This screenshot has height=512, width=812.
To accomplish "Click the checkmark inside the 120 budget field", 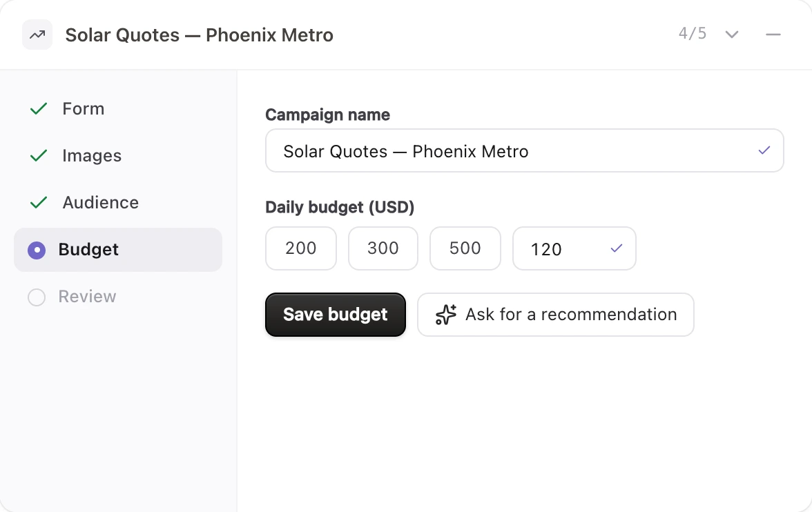I will [x=616, y=248].
